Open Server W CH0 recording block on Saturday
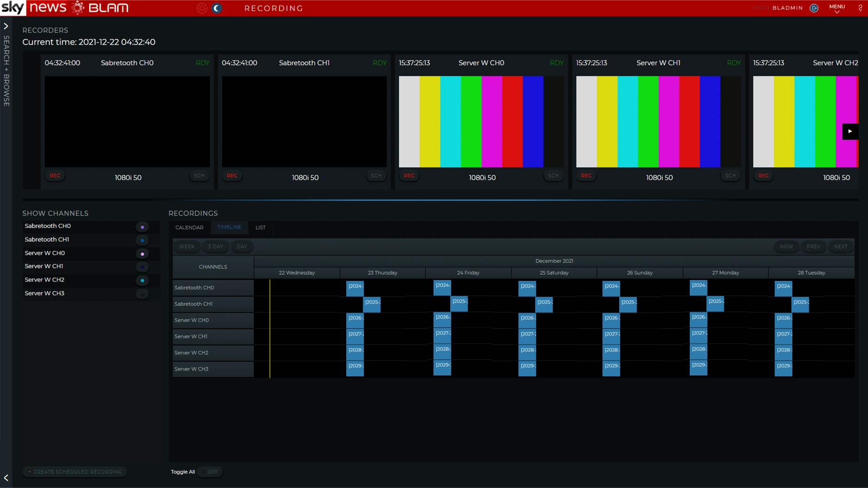This screenshot has height=488, width=868. pyautogui.click(x=527, y=320)
